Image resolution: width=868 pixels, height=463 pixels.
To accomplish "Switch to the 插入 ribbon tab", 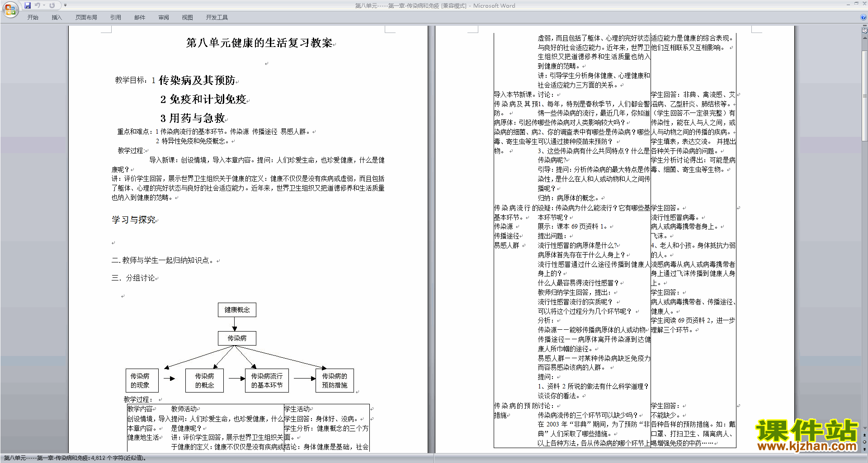I will [57, 17].
